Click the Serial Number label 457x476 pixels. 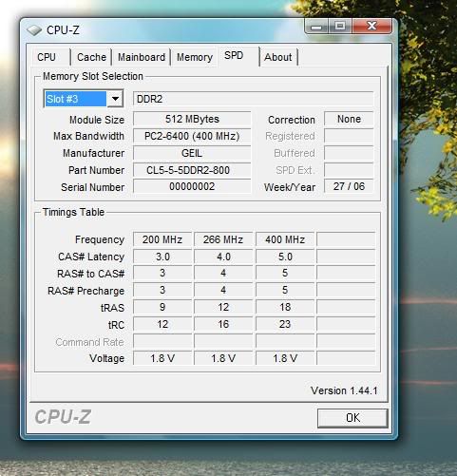(93, 187)
